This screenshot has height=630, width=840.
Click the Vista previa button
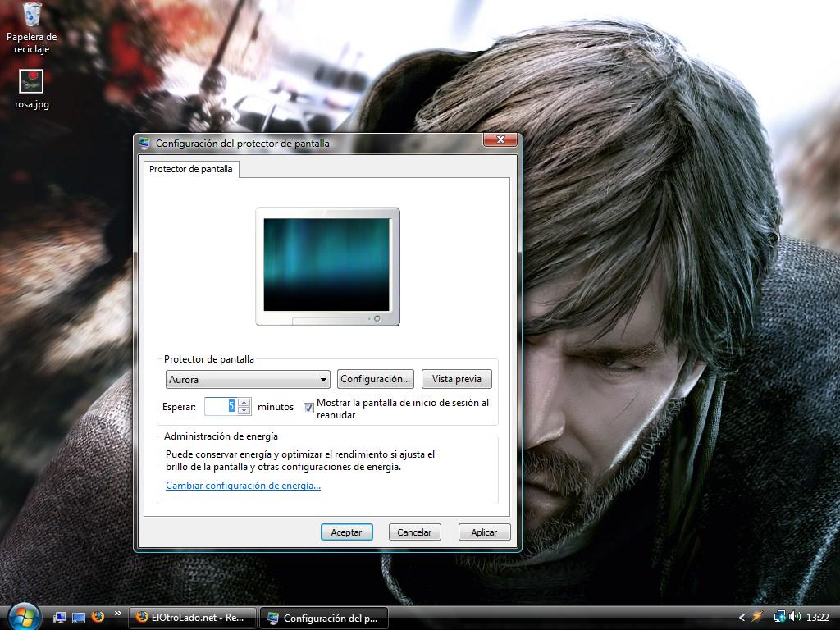(456, 379)
